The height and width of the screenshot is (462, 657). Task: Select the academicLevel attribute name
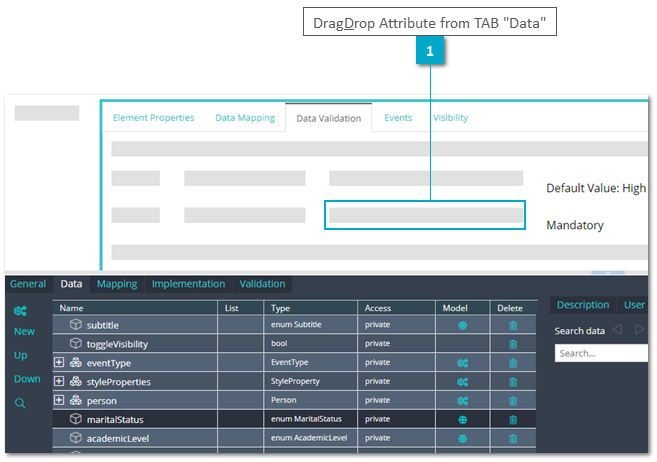coord(118,439)
